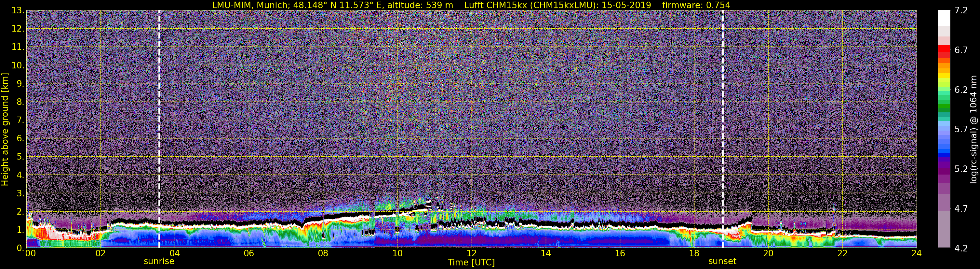Click the y-axis tick label '9.'
The height and width of the screenshot is (269, 980).
click(20, 83)
